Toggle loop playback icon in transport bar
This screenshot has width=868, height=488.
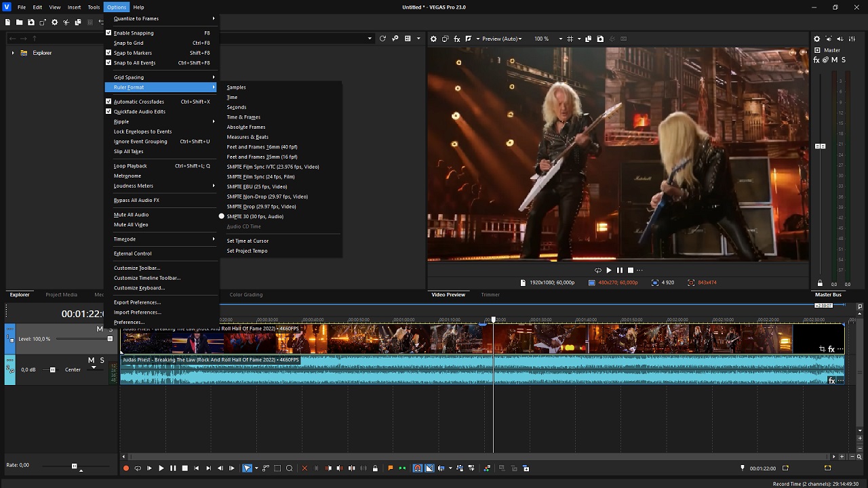coord(138,468)
